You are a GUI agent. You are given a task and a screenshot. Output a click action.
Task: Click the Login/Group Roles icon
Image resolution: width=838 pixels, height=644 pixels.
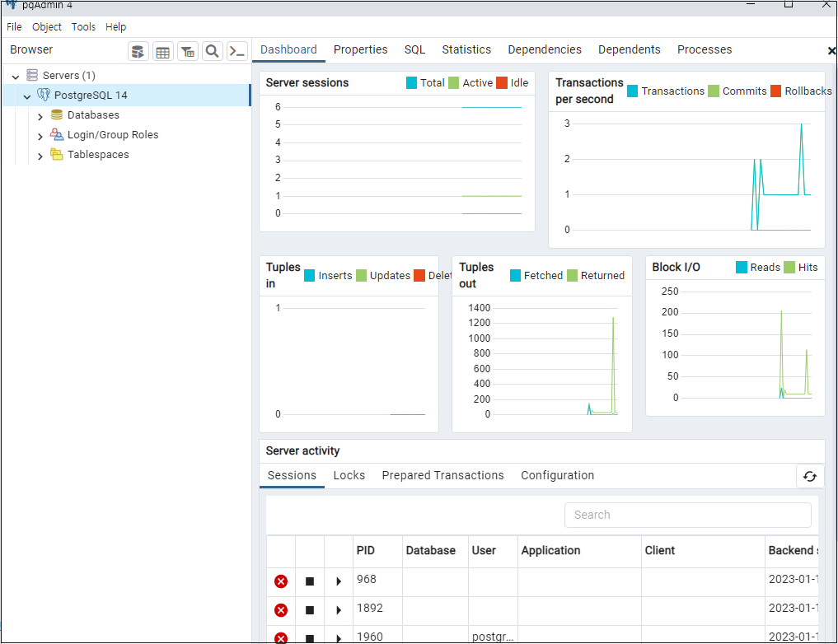click(x=57, y=134)
